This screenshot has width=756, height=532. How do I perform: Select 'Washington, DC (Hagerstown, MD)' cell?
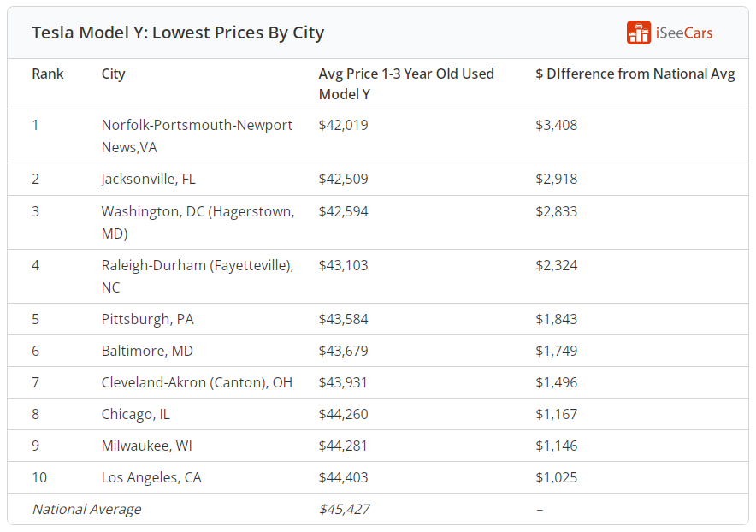coord(198,222)
